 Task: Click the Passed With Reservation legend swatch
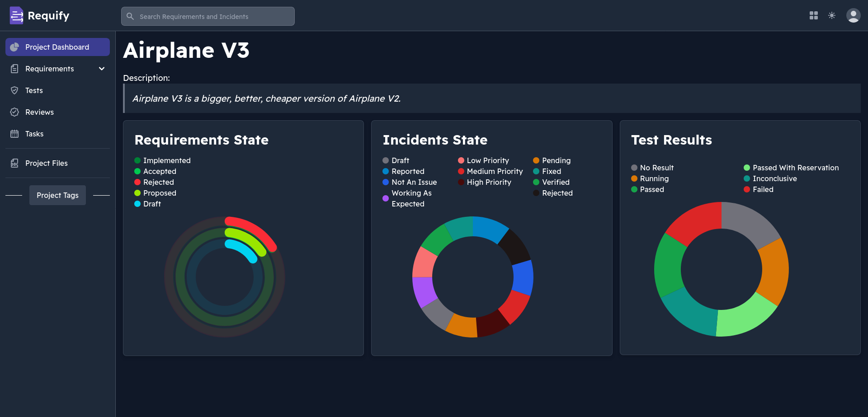[747, 168]
